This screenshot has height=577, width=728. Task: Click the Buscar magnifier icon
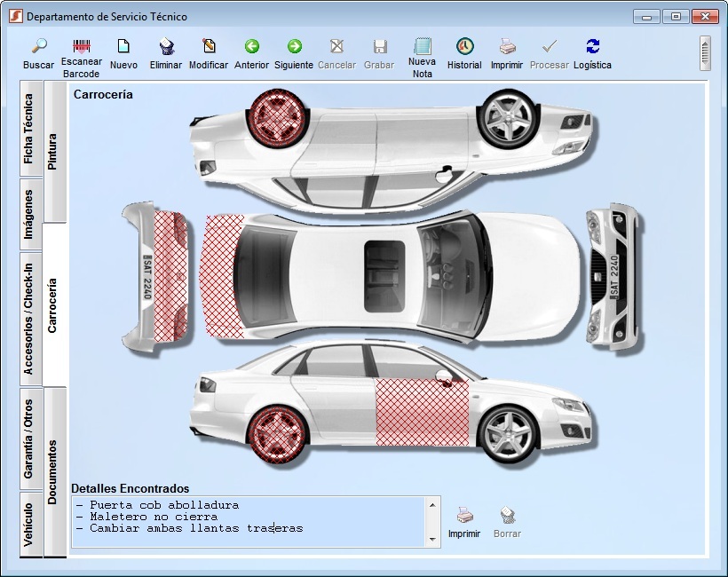38,47
